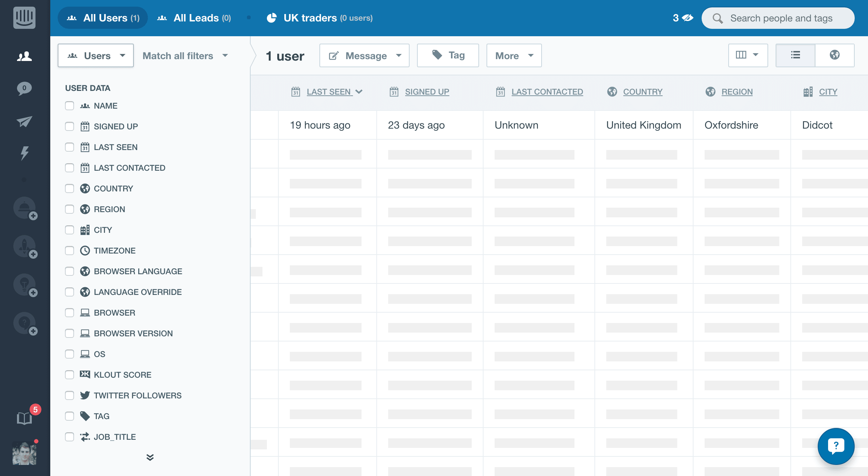Enable the TIMEZONE filter checkbox
This screenshot has height=476, width=868.
[69, 251]
